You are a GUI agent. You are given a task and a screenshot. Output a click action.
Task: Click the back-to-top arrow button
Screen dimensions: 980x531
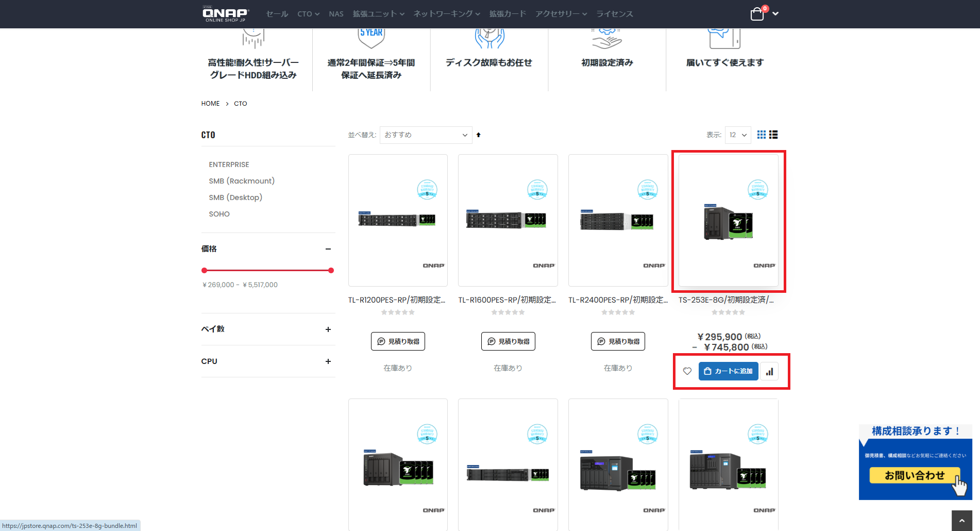[961, 521]
